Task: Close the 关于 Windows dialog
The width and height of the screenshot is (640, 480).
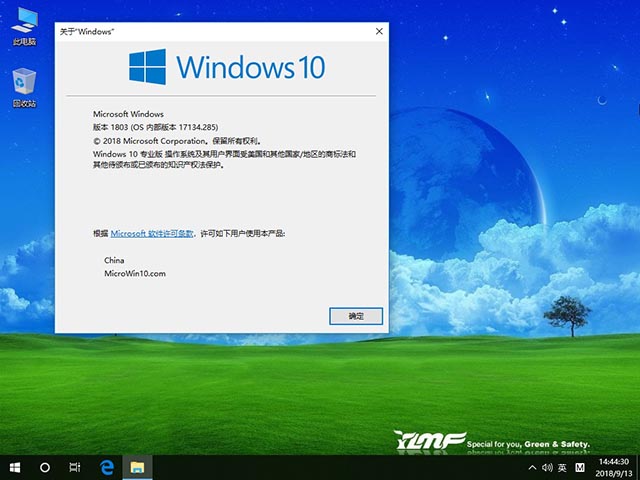Action: click(x=379, y=31)
